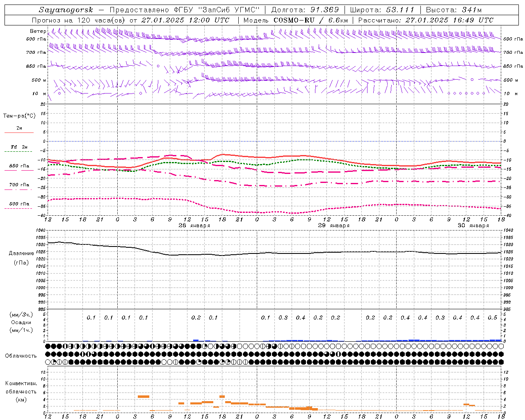Click the 'Модель COSMO-RU / 6.6км' text
Viewport: 525px width, 420px height.
pos(296,20)
